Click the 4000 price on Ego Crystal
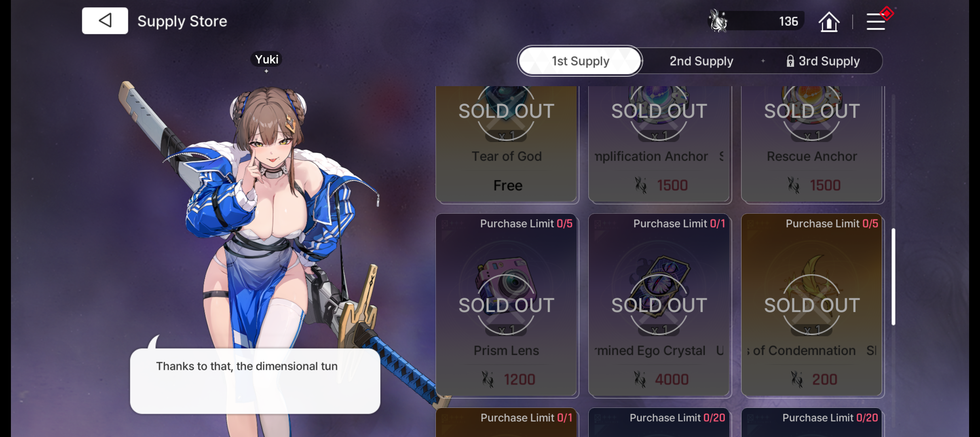This screenshot has height=437, width=980. point(672,379)
